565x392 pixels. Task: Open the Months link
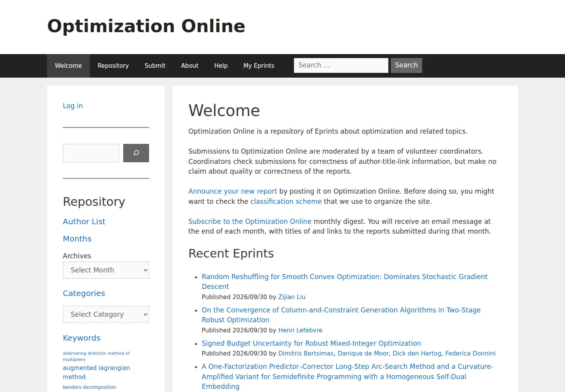[77, 239]
